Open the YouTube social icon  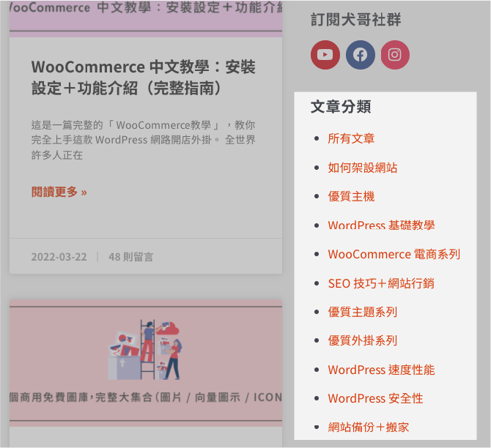(x=325, y=55)
